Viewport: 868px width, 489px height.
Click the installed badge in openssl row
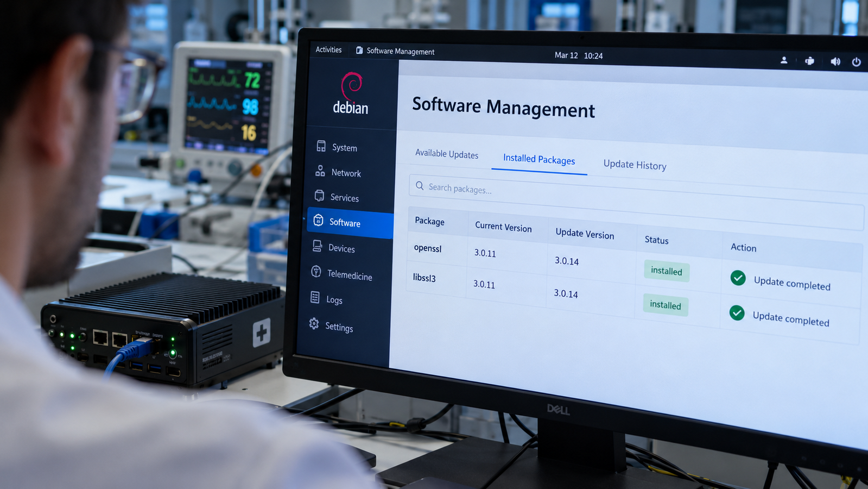[x=667, y=271]
